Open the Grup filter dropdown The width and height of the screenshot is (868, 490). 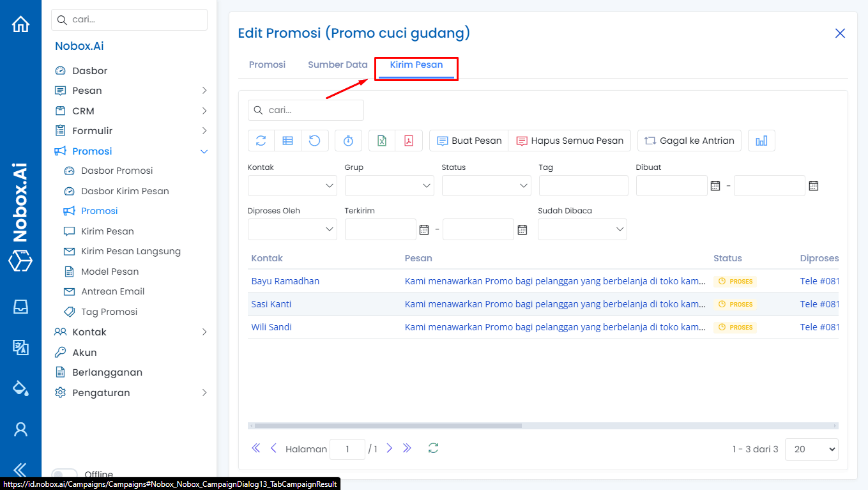(x=389, y=185)
